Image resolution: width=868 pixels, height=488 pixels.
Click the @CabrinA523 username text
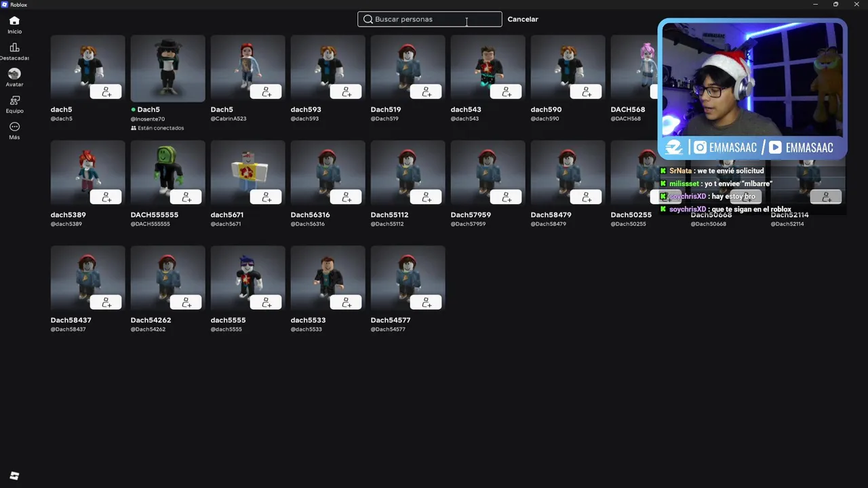click(229, 119)
